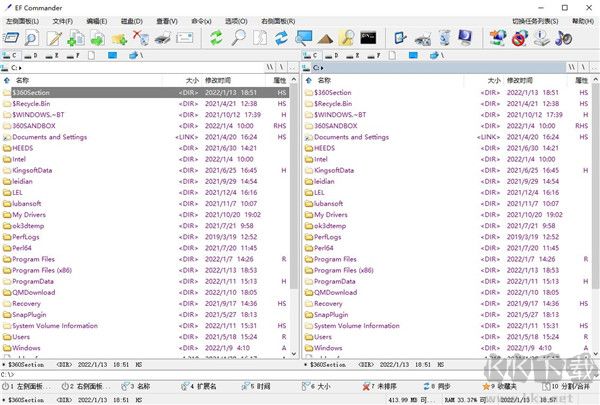The image size is (600, 405).
Task: Click the yellow key icon in toolbar
Action: coord(346,38)
